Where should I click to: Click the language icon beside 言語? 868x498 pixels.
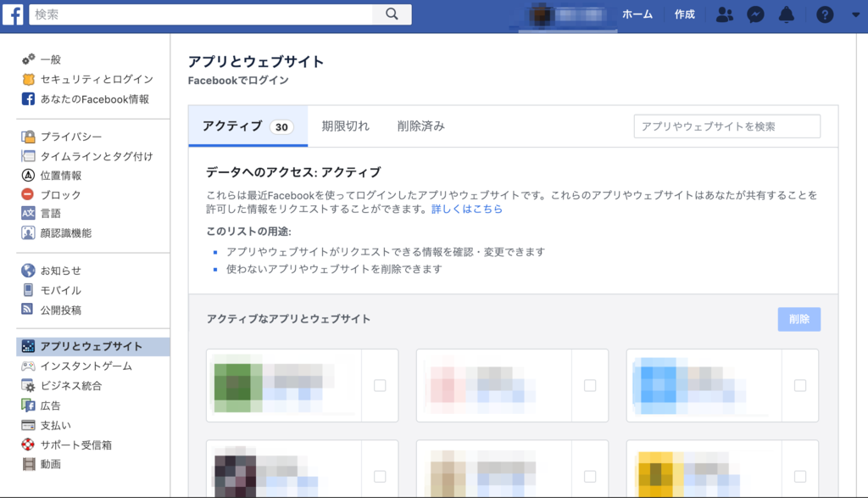pyautogui.click(x=28, y=213)
